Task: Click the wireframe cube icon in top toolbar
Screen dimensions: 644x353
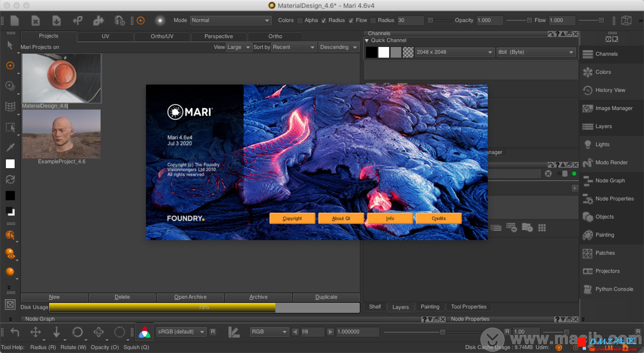Action: click(626, 20)
